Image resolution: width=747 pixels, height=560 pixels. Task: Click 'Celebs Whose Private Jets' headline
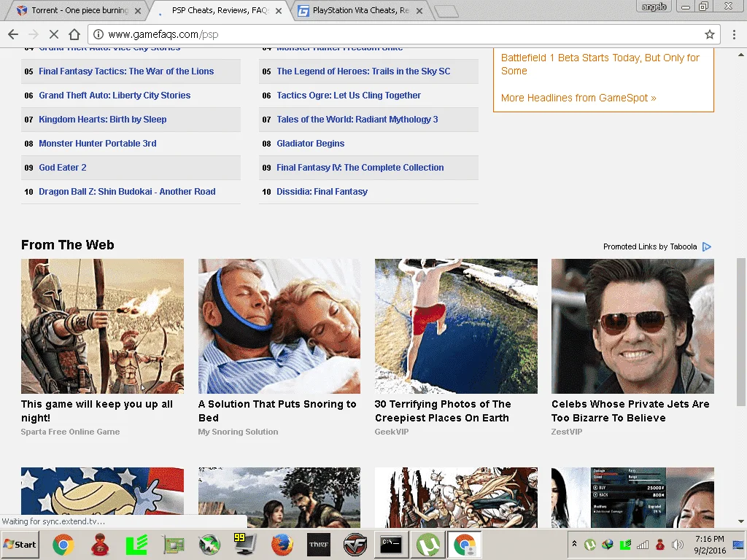coord(630,411)
